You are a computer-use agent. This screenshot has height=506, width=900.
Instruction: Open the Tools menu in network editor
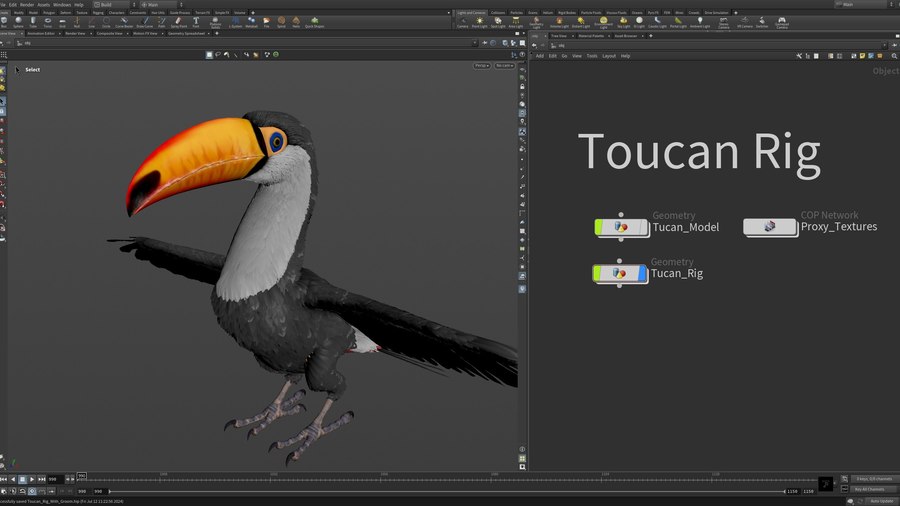click(x=592, y=56)
